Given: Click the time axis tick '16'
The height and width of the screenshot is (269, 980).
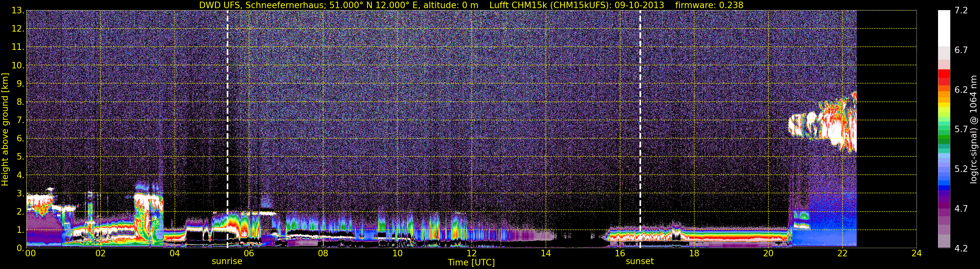Looking at the screenshot, I should pos(620,253).
